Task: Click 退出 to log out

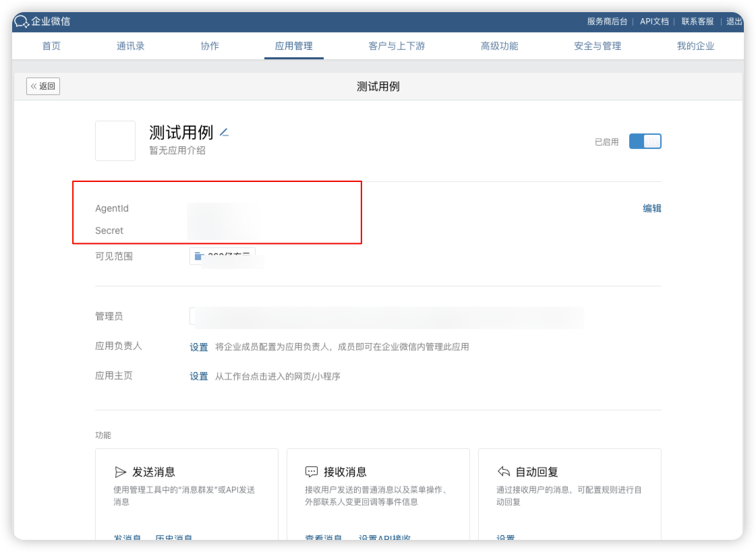Action: (x=734, y=21)
